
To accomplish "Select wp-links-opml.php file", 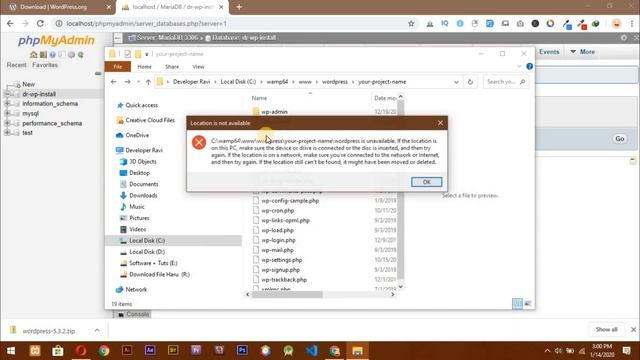I will (285, 220).
